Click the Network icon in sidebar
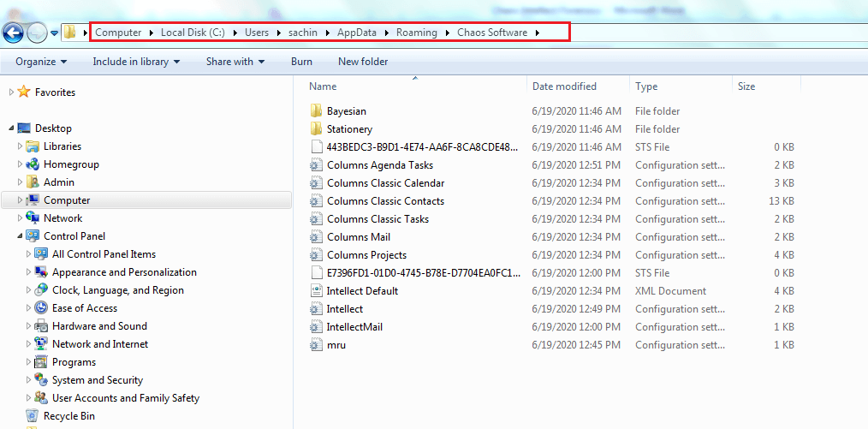 point(33,218)
